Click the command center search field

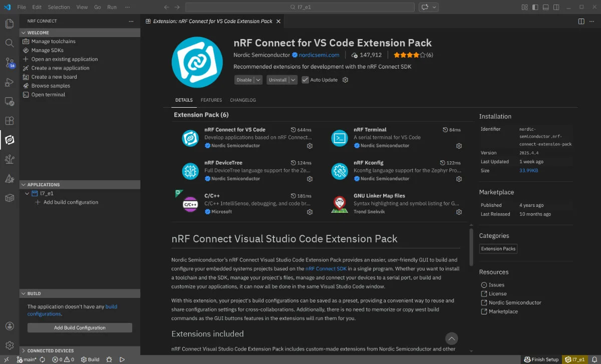(299, 7)
